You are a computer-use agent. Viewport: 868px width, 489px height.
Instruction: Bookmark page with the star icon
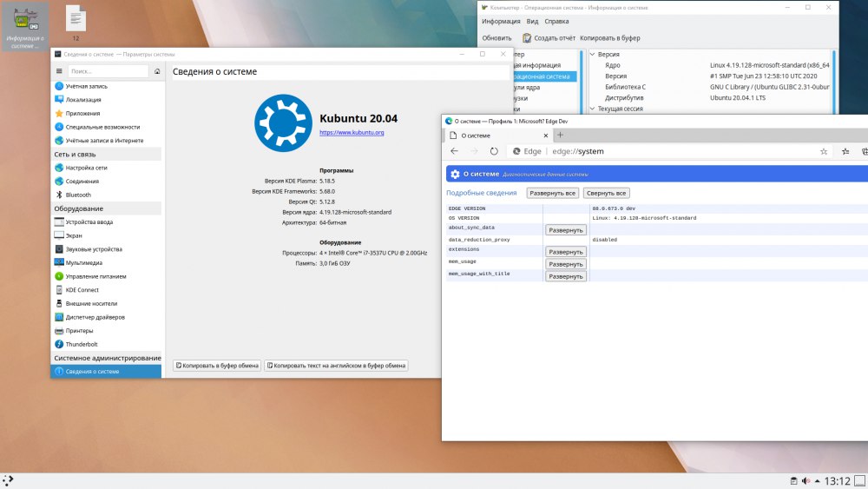coord(824,151)
